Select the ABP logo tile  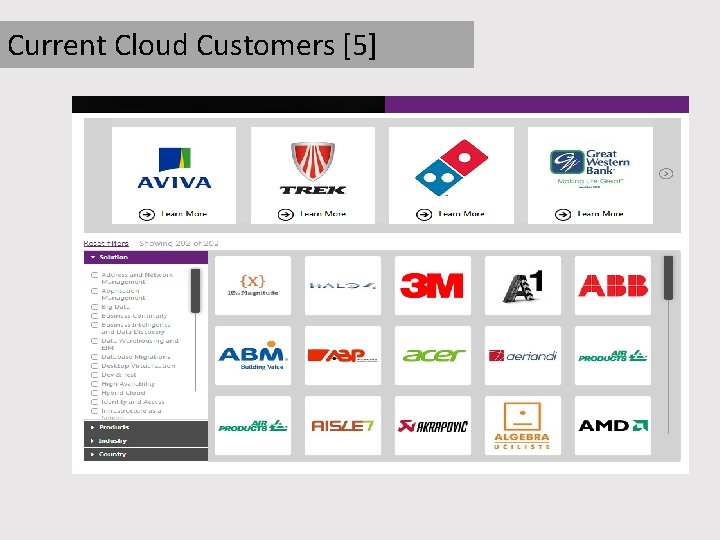(343, 355)
